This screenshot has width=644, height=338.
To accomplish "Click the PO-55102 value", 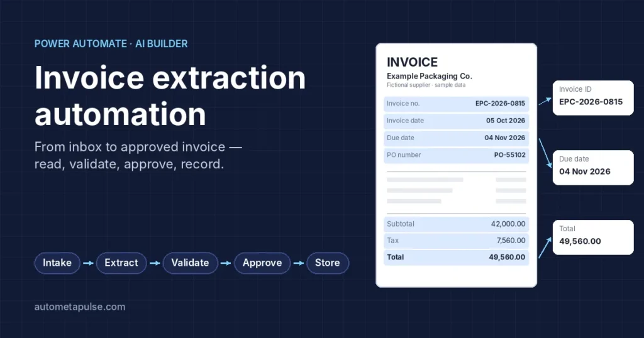I will (x=509, y=155).
